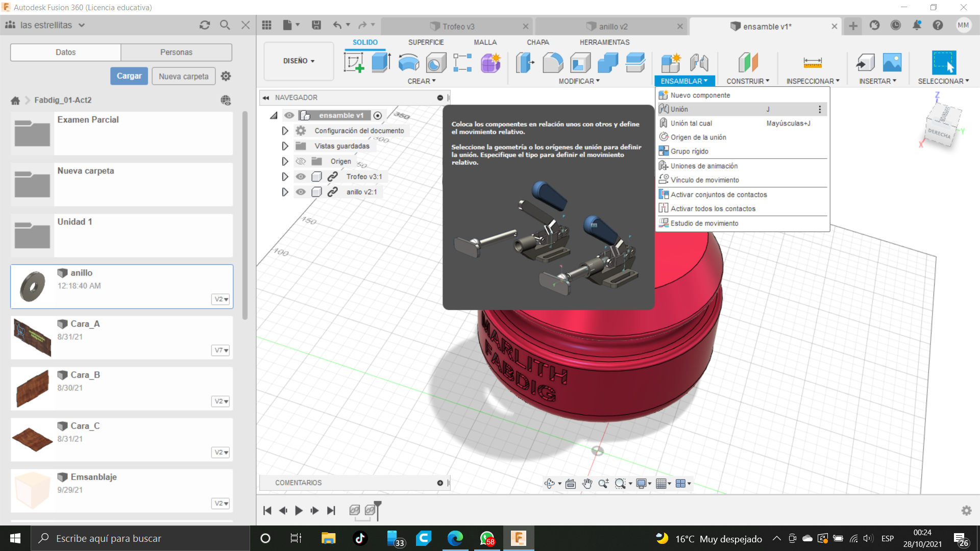
Task: Toggle visibility of anillo v2:1
Action: click(x=301, y=192)
